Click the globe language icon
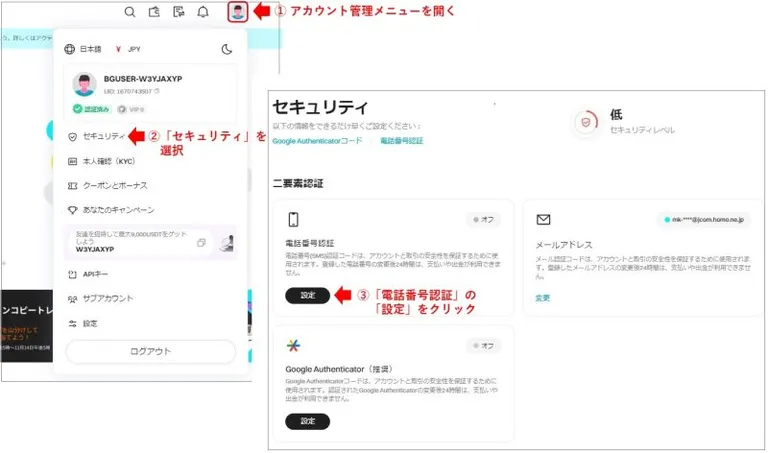The width and height of the screenshot is (768, 453). pos(70,49)
